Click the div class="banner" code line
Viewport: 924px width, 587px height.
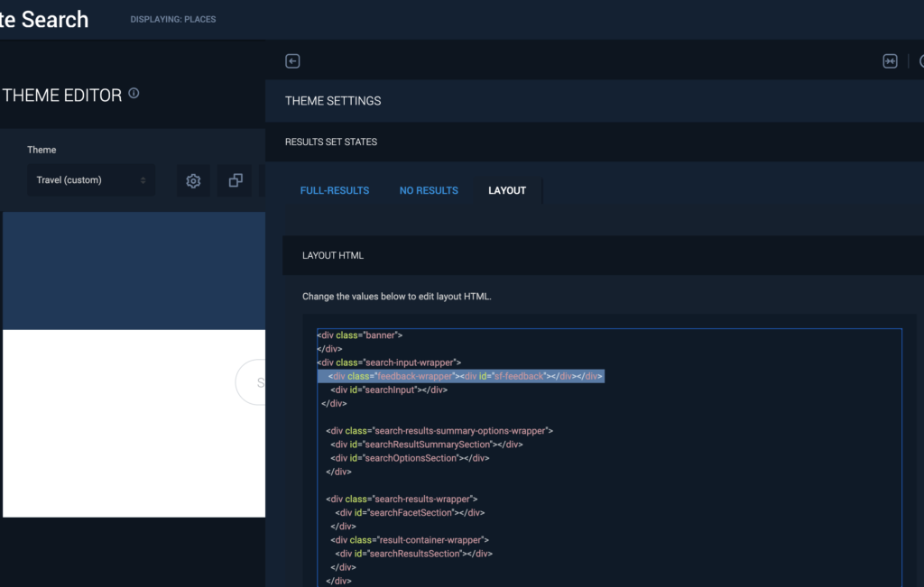pos(360,335)
